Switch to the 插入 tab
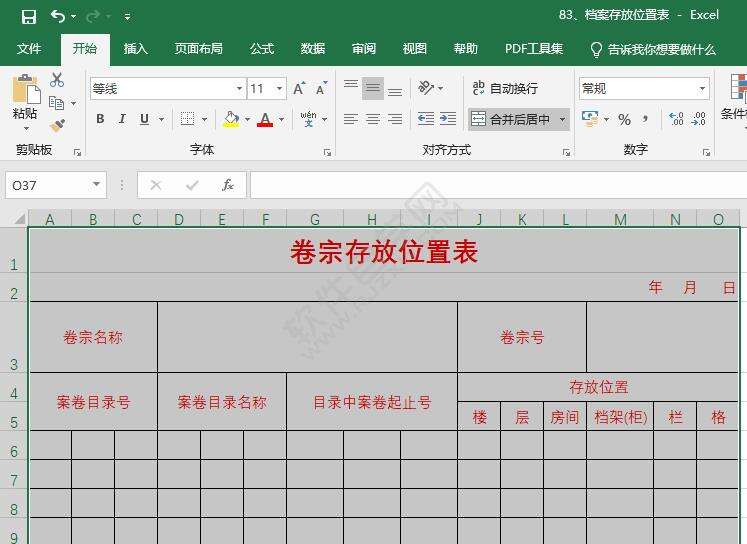Image resolution: width=747 pixels, height=544 pixels. tap(135, 49)
